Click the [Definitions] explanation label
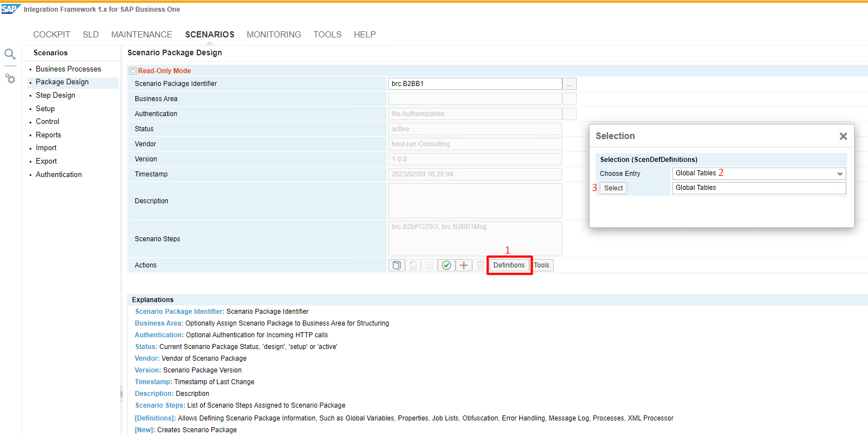This screenshot has height=435, width=868. pyautogui.click(x=155, y=418)
